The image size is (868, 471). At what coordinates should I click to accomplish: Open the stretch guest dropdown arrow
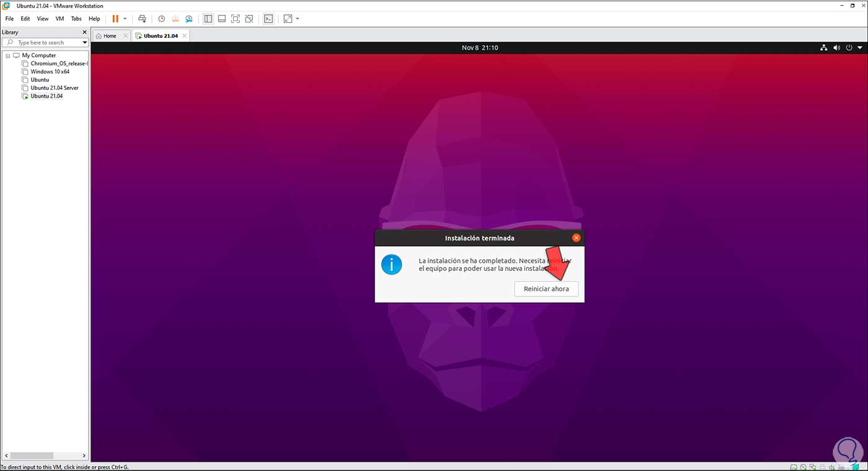click(298, 19)
